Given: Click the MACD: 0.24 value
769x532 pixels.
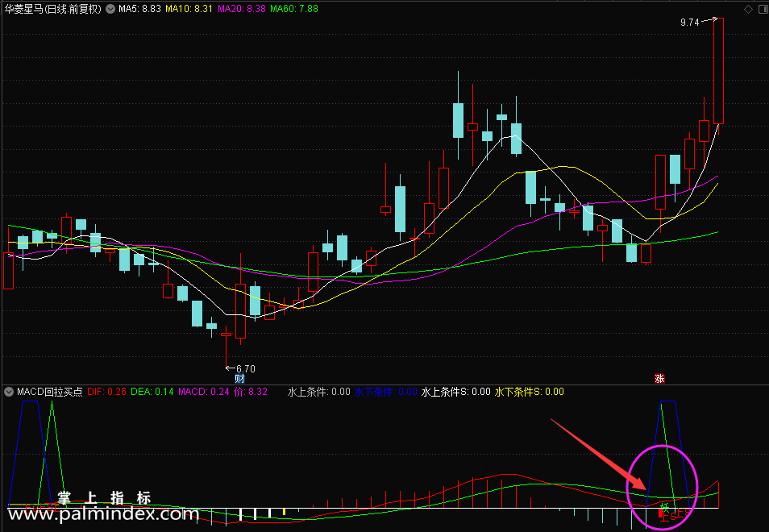Looking at the screenshot, I should pyautogui.click(x=204, y=392).
